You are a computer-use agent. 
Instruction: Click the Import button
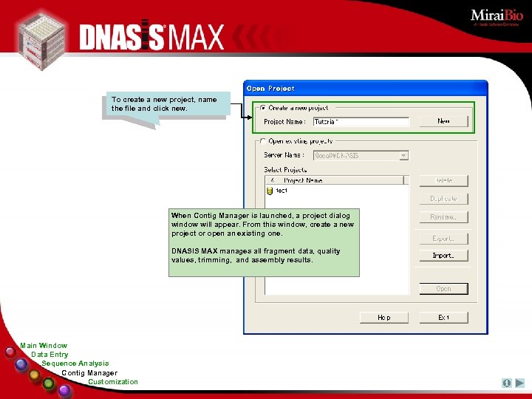pos(443,256)
